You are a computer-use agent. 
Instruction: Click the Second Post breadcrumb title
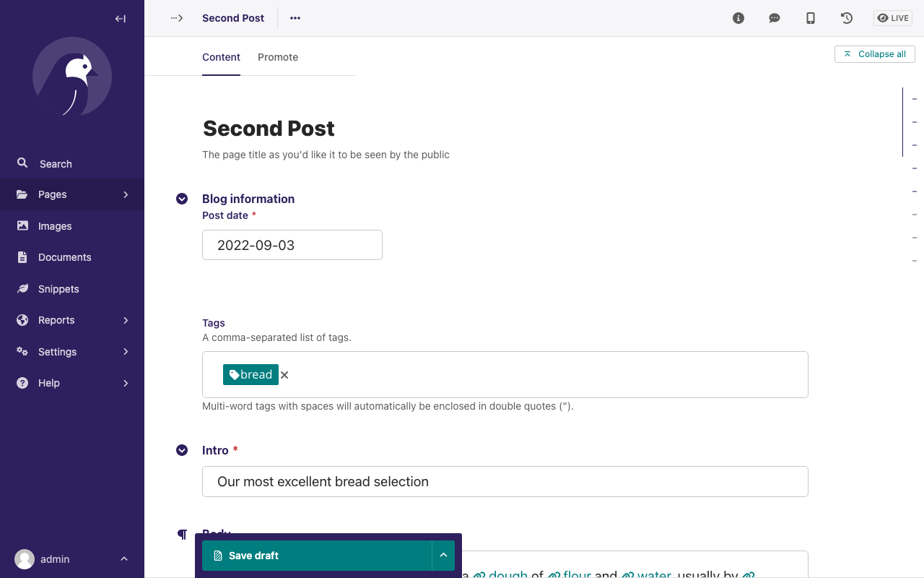233,18
